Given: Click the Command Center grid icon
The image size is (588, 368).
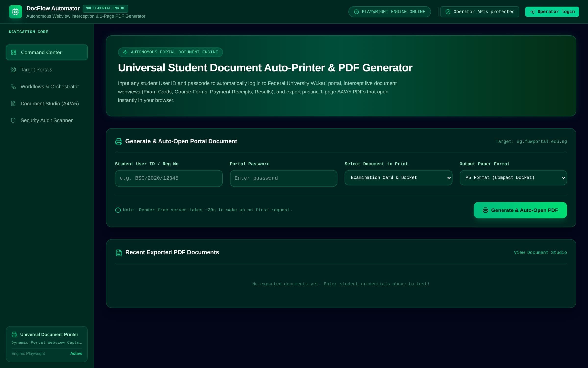Looking at the screenshot, I should 13,52.
